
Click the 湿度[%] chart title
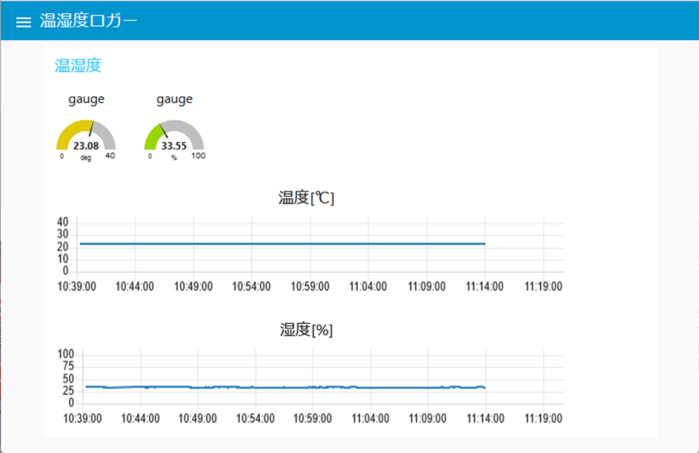pos(306,329)
